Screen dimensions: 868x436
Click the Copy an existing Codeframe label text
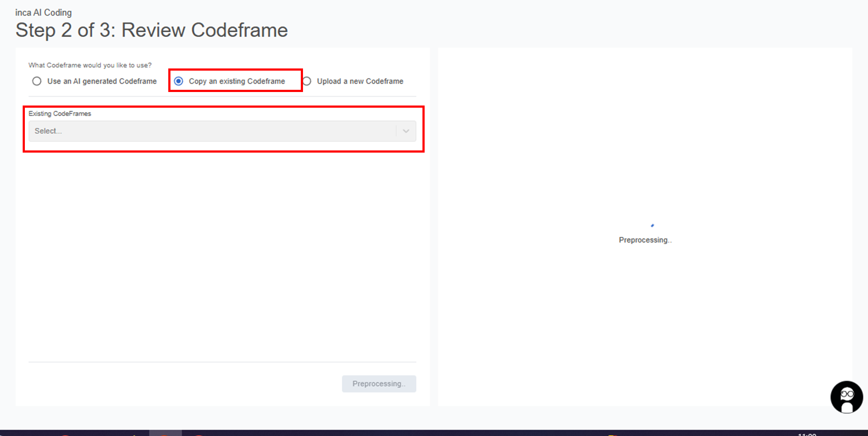237,81
